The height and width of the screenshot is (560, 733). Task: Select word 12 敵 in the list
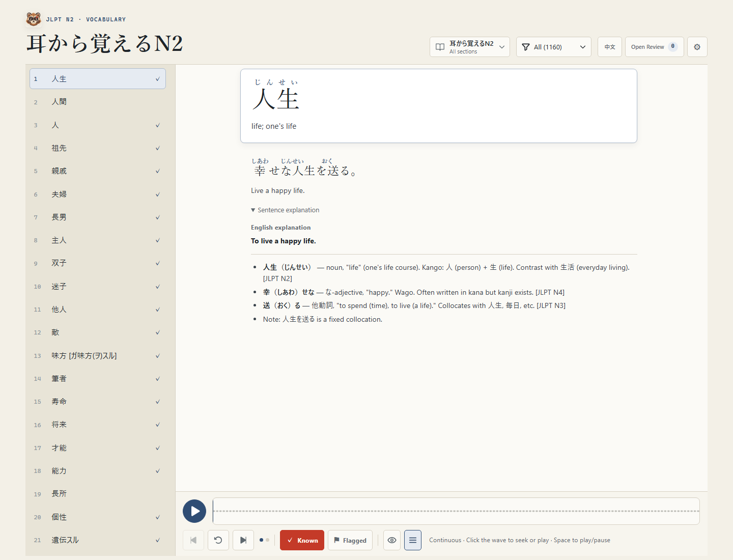pyautogui.click(x=98, y=332)
